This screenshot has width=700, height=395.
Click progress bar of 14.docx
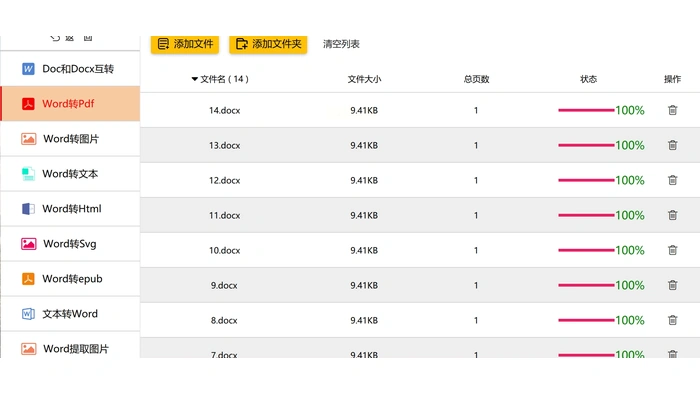[x=586, y=110]
